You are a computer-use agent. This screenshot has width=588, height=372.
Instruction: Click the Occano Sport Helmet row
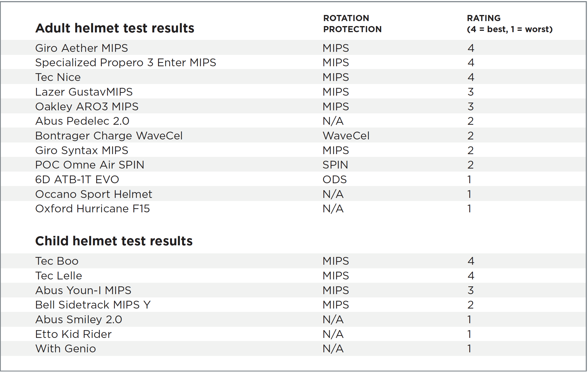point(293,194)
